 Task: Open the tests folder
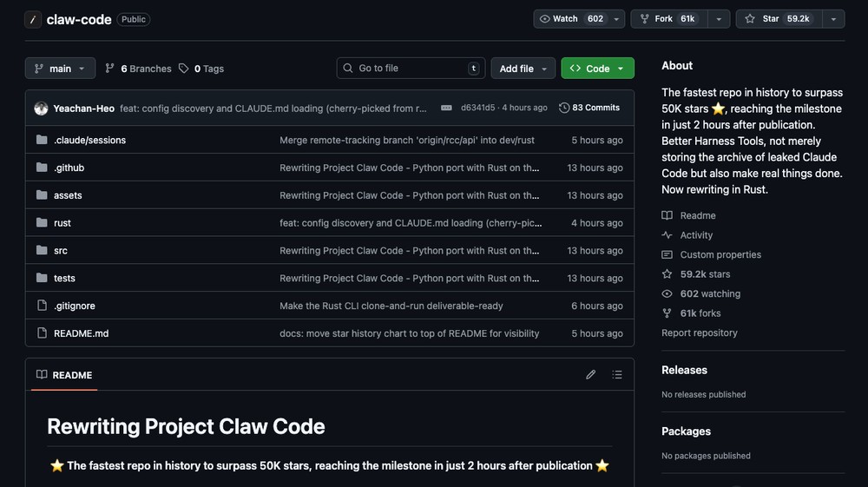coord(64,279)
